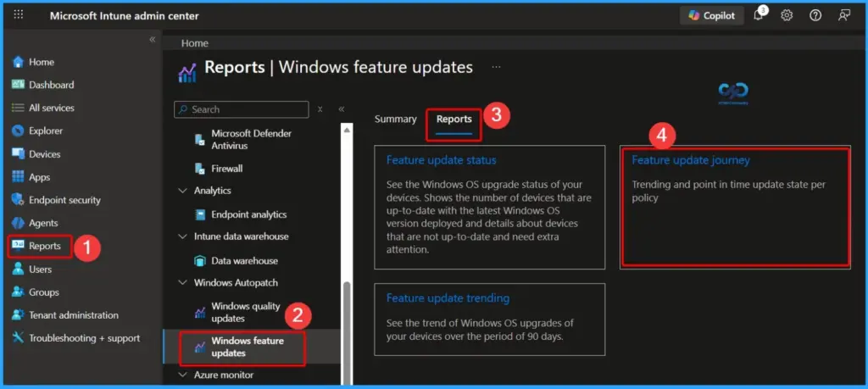The image size is (868, 389).
Task: Open the Feature update journey report
Action: (x=691, y=160)
